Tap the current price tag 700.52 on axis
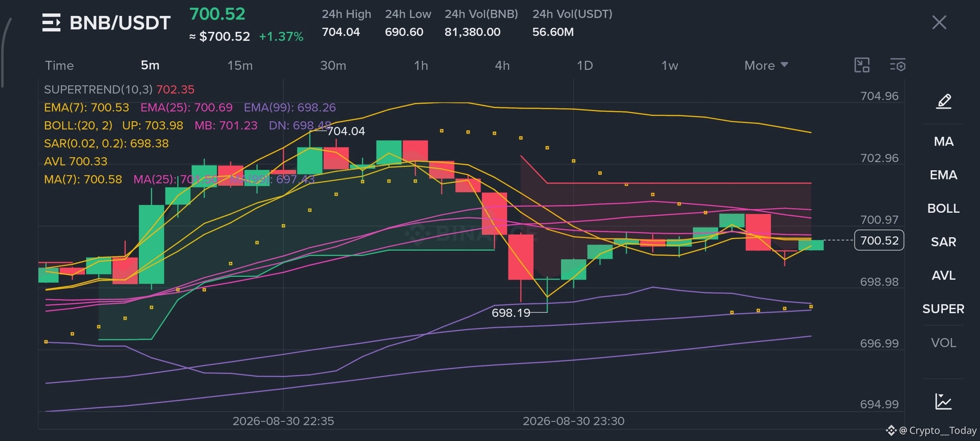Image resolution: width=980 pixels, height=441 pixels. pyautogui.click(x=879, y=241)
